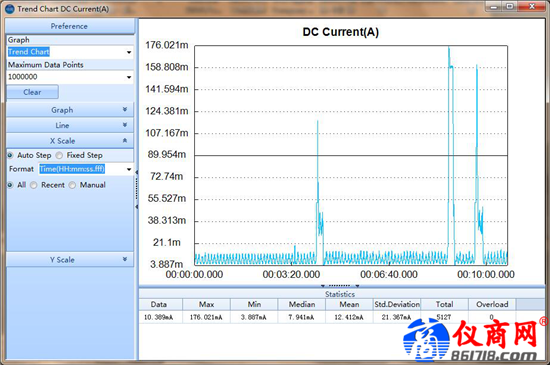Expand the Line section chevron
The image size is (550, 365).
[x=125, y=125]
